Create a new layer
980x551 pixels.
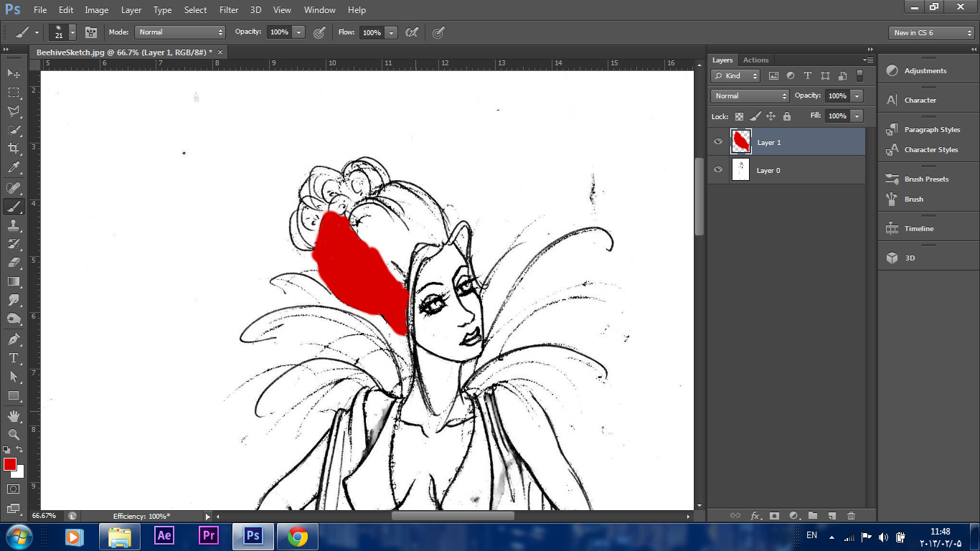click(x=832, y=515)
